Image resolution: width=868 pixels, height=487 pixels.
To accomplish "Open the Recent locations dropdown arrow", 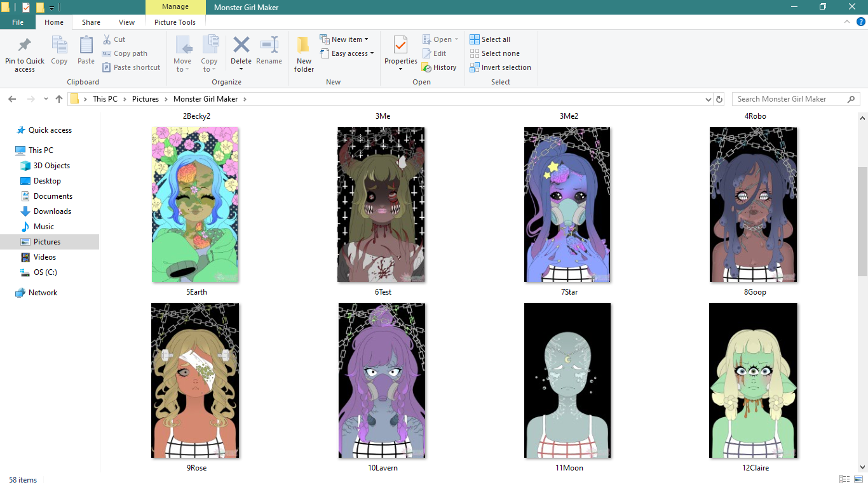I will coord(46,99).
